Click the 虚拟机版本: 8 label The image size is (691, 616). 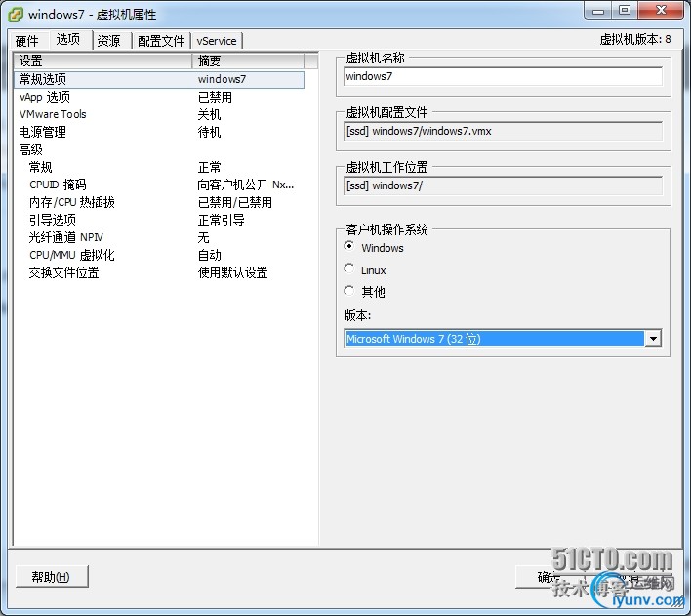click(635, 40)
